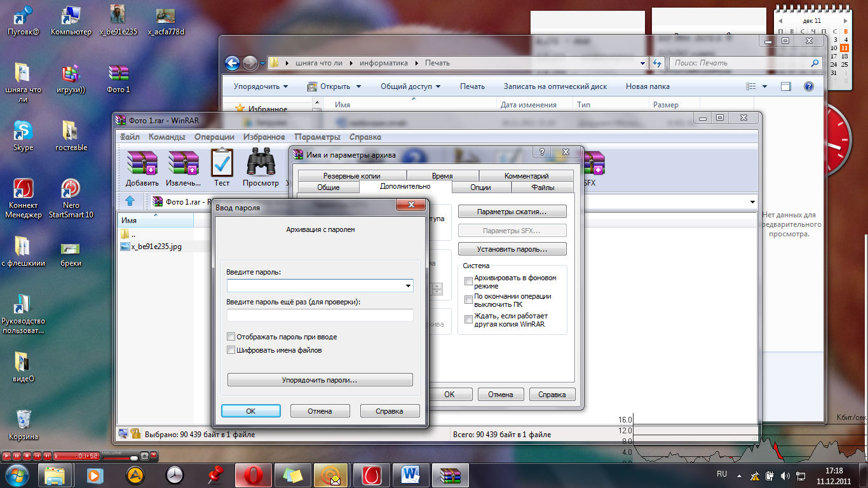868x488 pixels.
Task: Click the Извлечь icon in WinRAR toolbar
Action: [x=184, y=163]
